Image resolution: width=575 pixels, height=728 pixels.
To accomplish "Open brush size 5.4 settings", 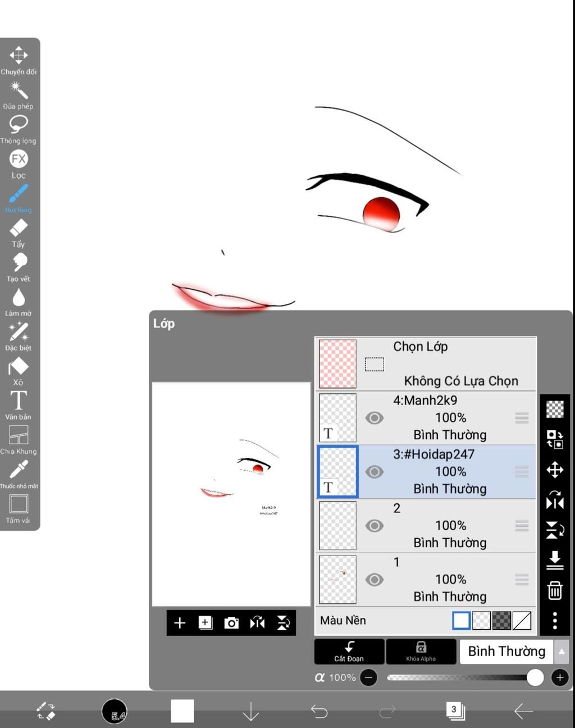I will coord(115,711).
